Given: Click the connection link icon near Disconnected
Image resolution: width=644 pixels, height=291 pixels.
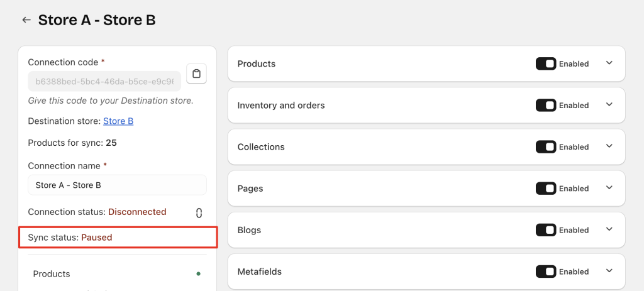Looking at the screenshot, I should (199, 213).
